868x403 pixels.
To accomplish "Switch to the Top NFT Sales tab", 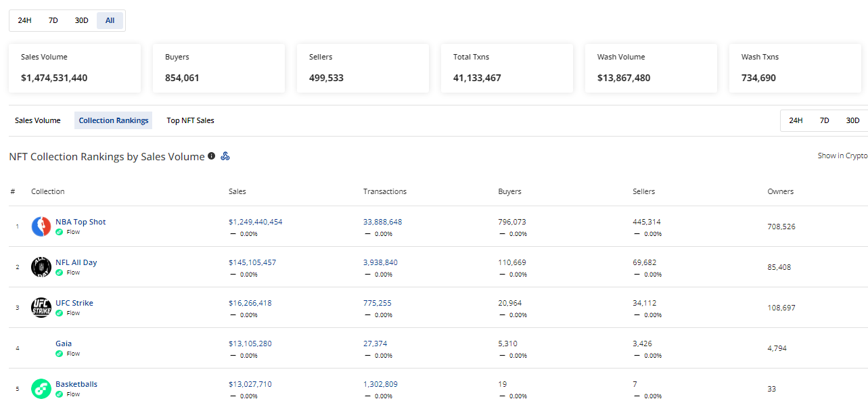I will coord(191,120).
